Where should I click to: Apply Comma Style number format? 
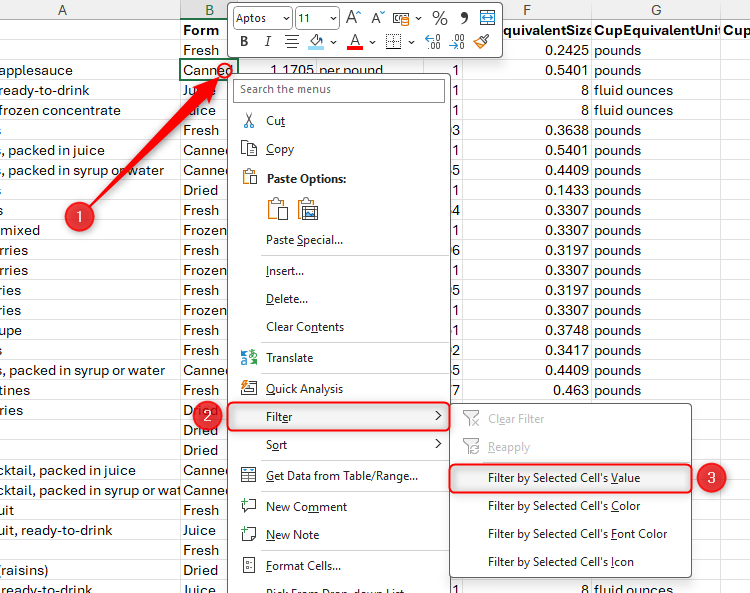pos(463,18)
